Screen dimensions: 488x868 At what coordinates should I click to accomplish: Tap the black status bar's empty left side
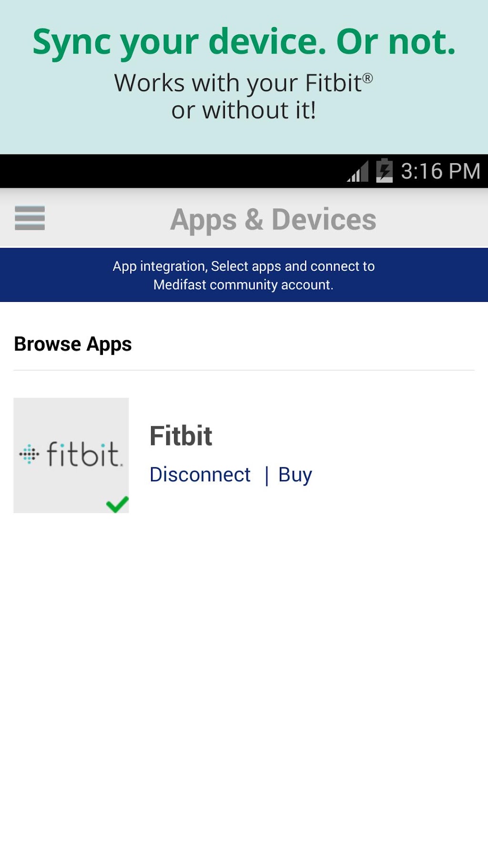[143, 171]
